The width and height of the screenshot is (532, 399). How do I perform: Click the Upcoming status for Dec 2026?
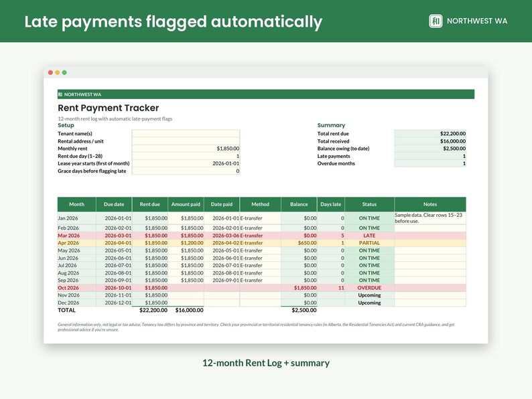(369, 303)
